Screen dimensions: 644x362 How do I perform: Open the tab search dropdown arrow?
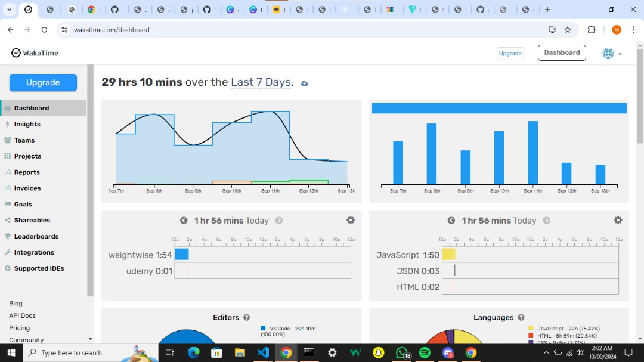pos(9,10)
